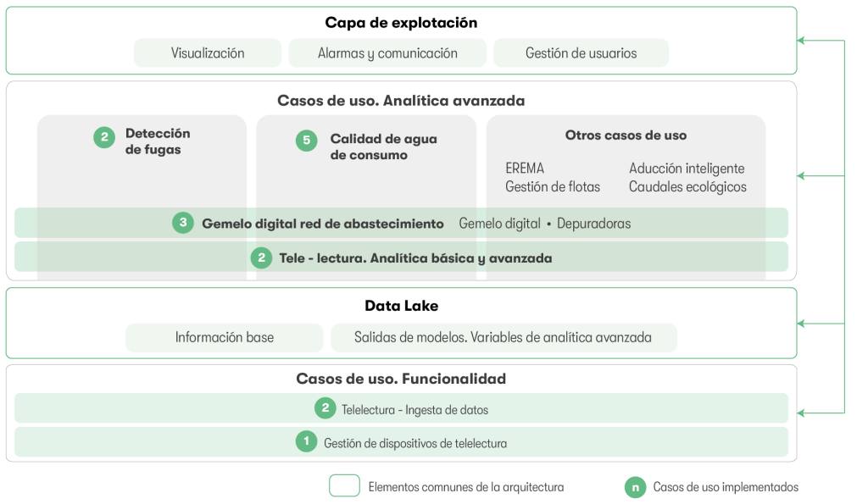868x504 pixels.
Task: Click the empty legend box for Elementos comunes
Action: click(x=344, y=485)
